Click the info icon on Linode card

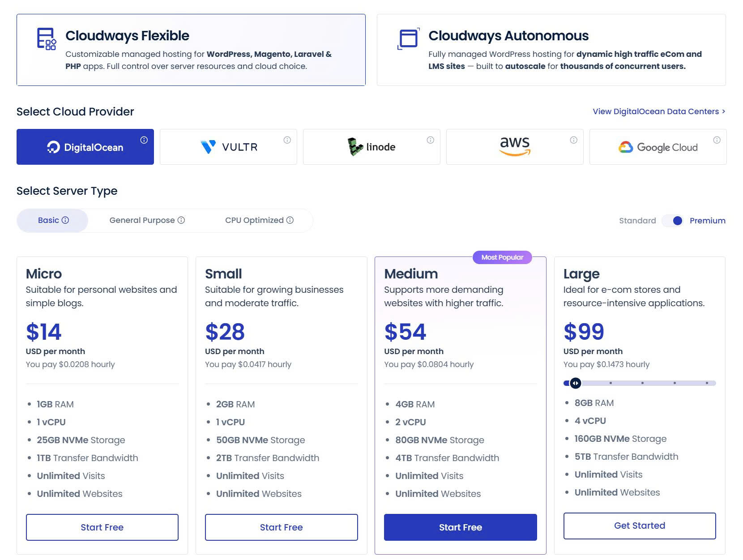click(430, 140)
